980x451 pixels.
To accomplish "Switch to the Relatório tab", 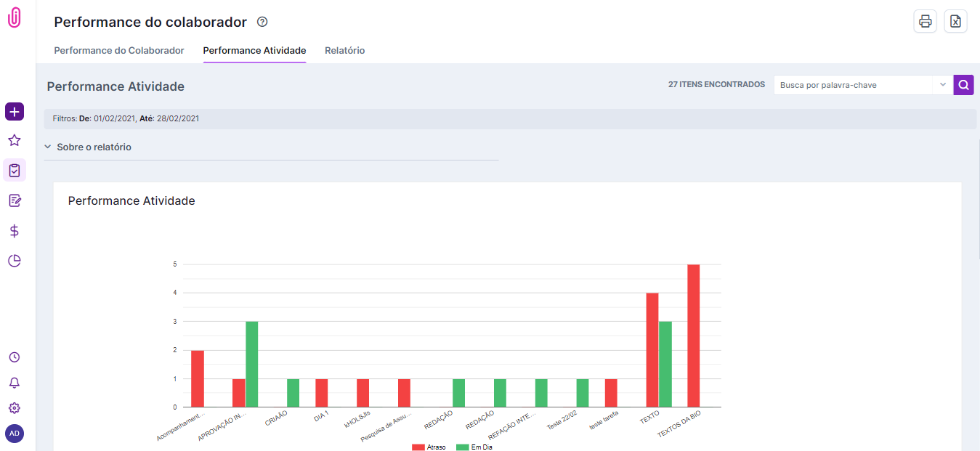I will point(344,51).
